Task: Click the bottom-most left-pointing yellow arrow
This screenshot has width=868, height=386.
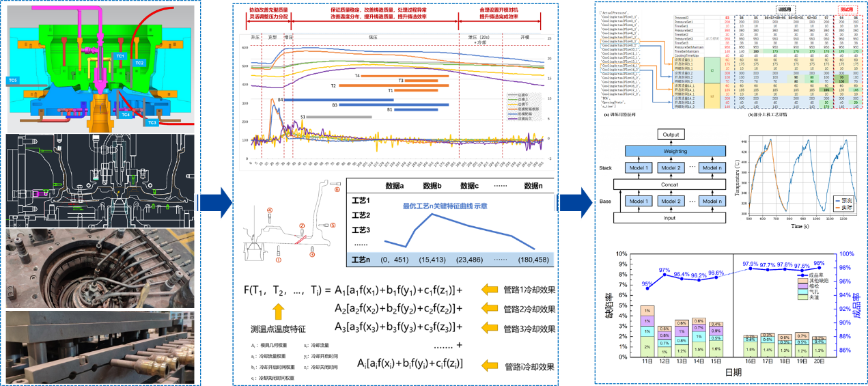Action: tap(490, 366)
